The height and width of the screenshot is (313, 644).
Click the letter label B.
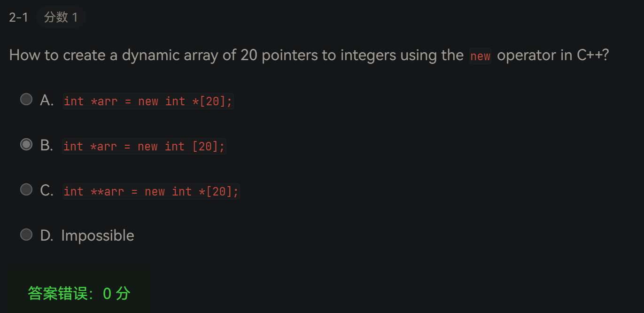pyautogui.click(x=47, y=145)
